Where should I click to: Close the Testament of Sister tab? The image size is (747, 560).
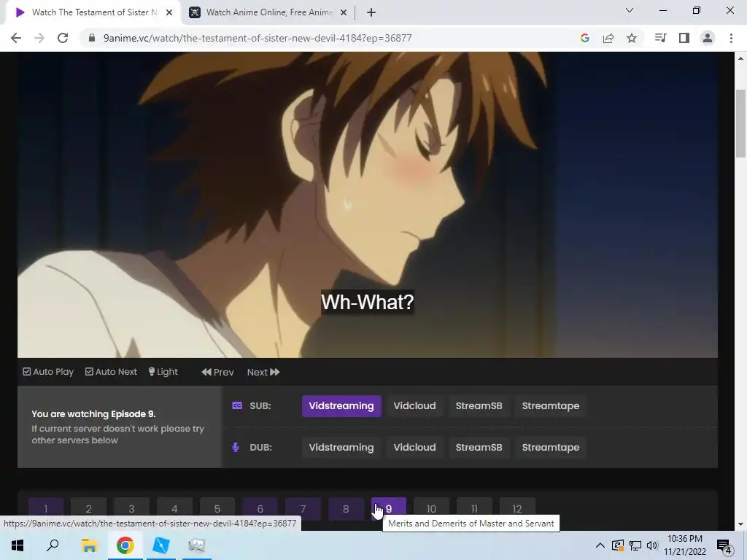click(169, 12)
